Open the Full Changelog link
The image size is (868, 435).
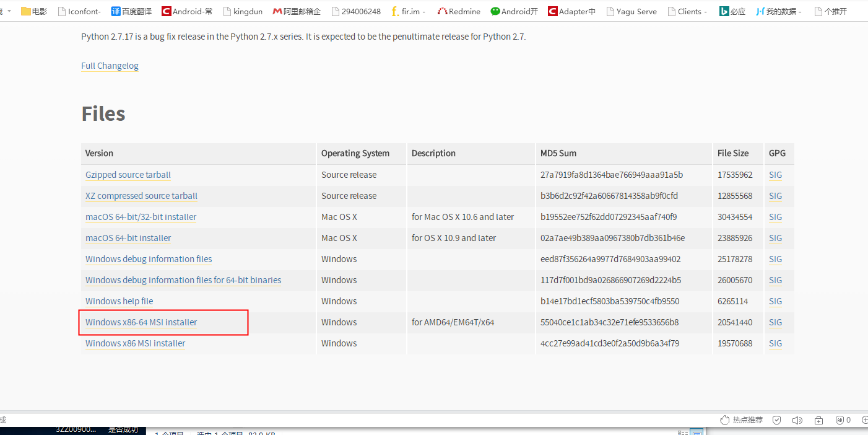[x=110, y=66]
